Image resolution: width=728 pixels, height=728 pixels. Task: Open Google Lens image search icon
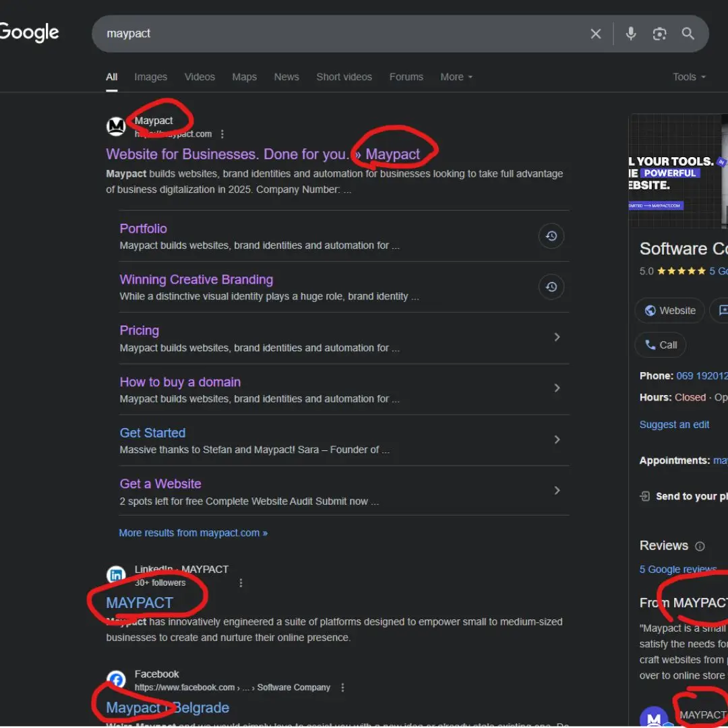(x=659, y=34)
